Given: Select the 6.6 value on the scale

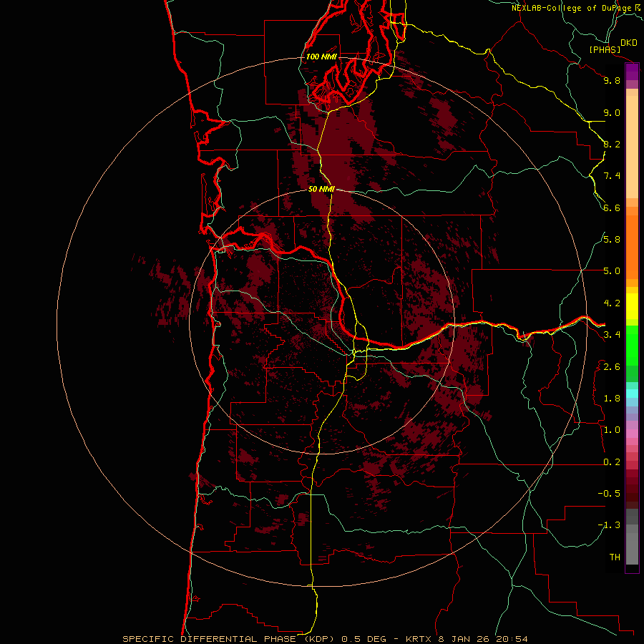Looking at the screenshot, I should pyautogui.click(x=612, y=208).
